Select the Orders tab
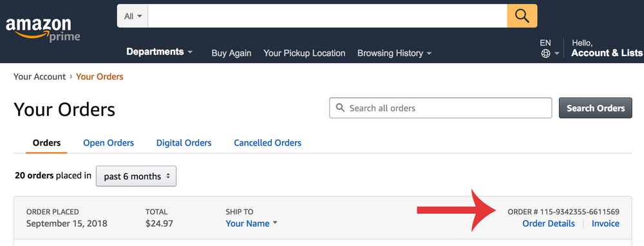The height and width of the screenshot is (246, 644). point(46,143)
